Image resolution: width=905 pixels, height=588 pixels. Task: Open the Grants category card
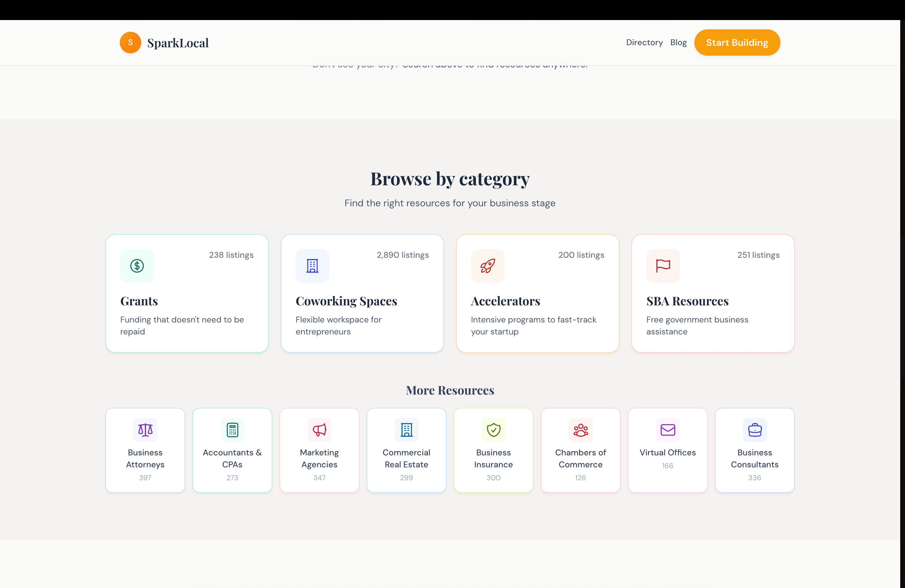pos(187,293)
